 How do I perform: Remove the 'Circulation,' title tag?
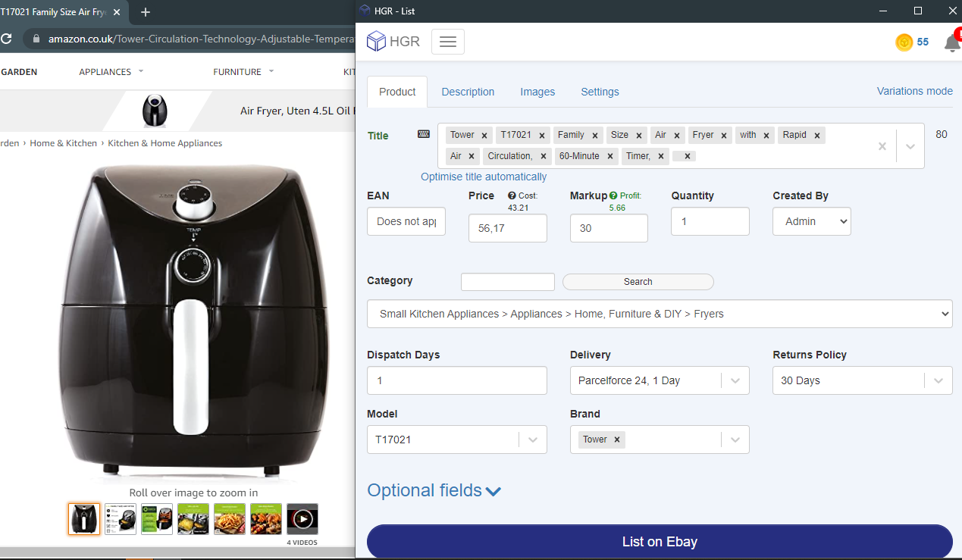544,157
